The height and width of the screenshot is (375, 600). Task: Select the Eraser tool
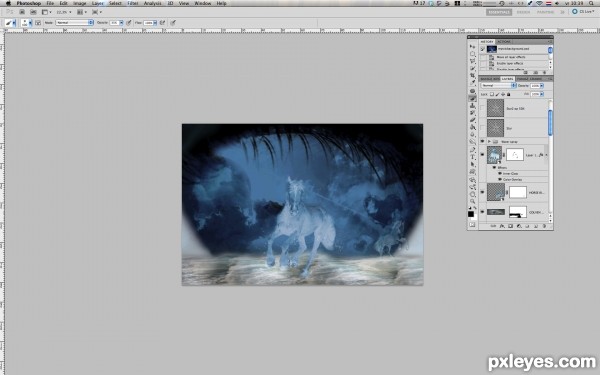coord(473,120)
